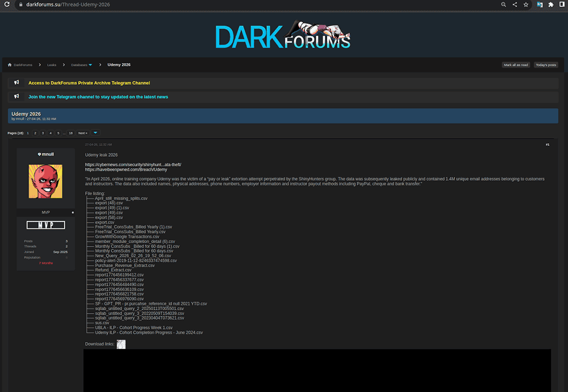The width and height of the screenshot is (568, 392).
Task: Click the home icon in the breadcrumb
Action: click(x=10, y=65)
